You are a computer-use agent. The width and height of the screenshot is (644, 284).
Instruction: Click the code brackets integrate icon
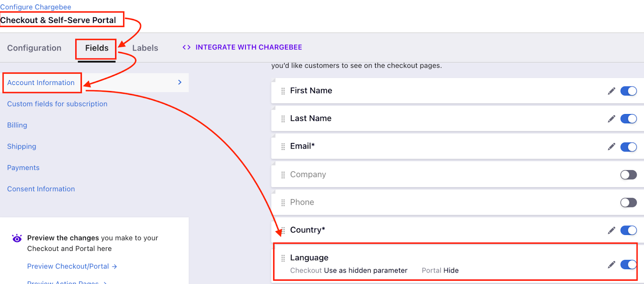pyautogui.click(x=186, y=48)
